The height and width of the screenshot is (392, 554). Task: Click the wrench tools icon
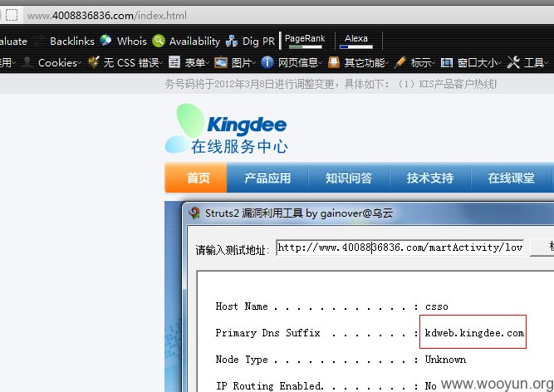click(x=513, y=62)
